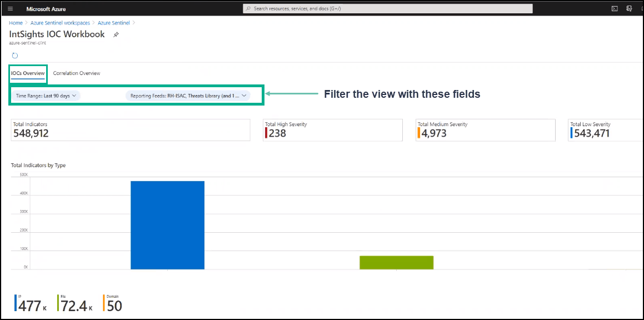Expand the Reporting Feeds dropdown
The height and width of the screenshot is (320, 644).
(188, 96)
